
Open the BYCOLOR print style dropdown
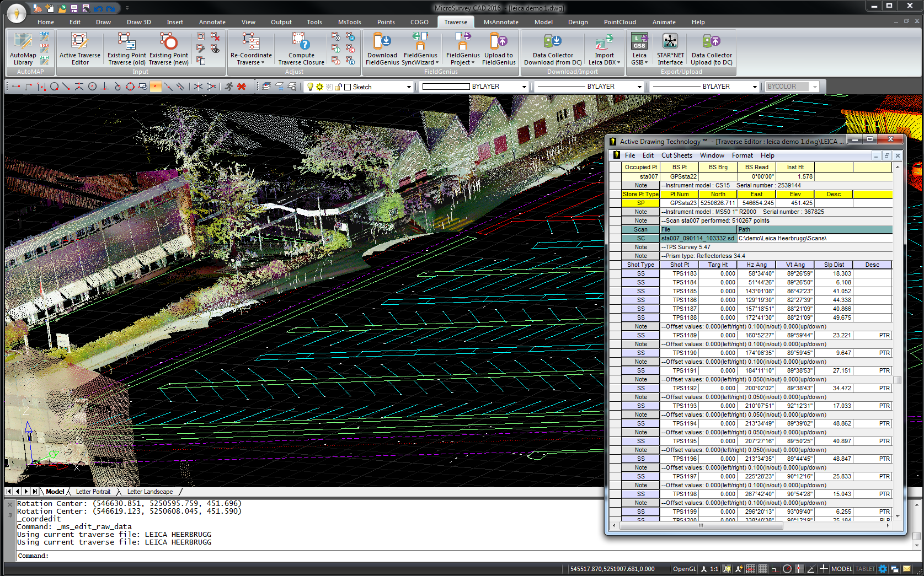pos(815,87)
